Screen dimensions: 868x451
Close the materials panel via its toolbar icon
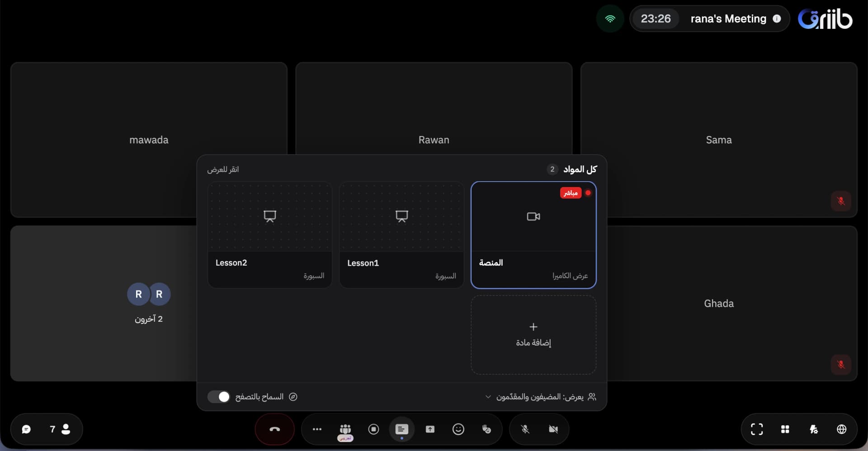401,429
